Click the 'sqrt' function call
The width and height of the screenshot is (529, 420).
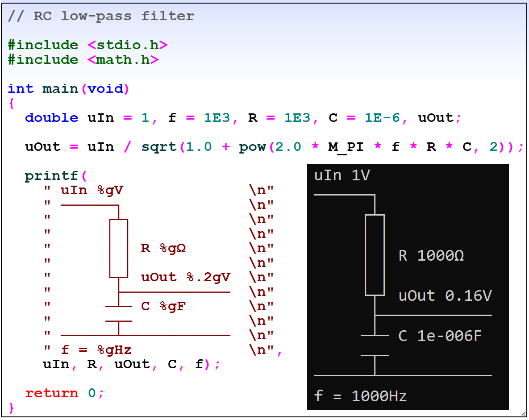pyautogui.click(x=159, y=147)
